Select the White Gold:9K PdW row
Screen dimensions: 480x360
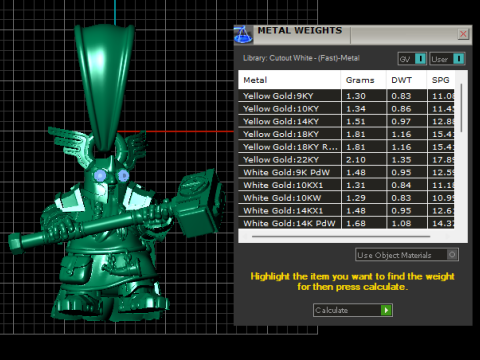(346, 172)
